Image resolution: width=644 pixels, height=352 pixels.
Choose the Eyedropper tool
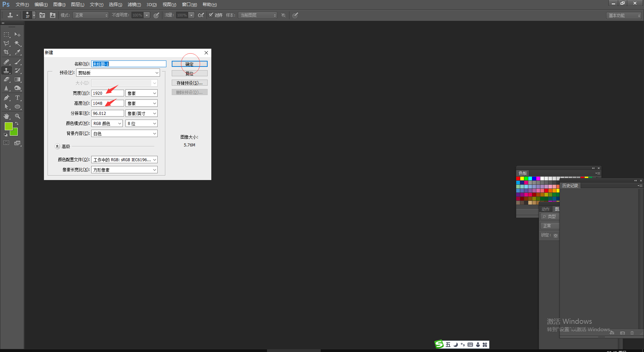click(17, 52)
